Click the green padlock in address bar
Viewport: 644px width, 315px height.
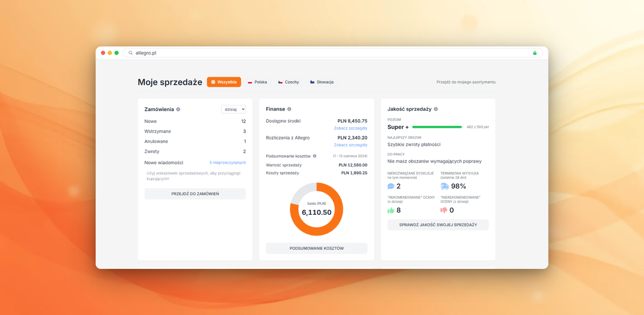535,53
